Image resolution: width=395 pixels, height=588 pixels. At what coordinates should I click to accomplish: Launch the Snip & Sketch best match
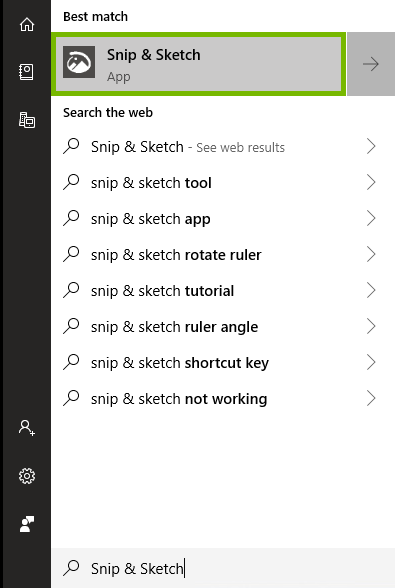pyautogui.click(x=198, y=64)
